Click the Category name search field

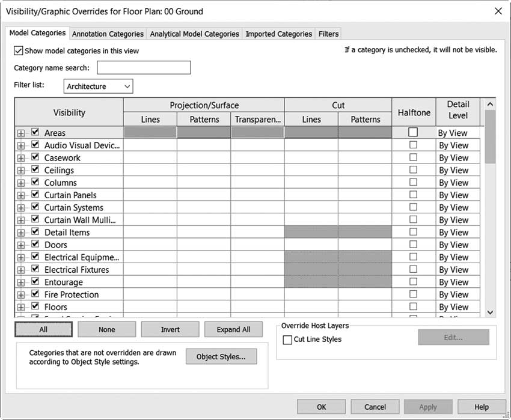coord(144,68)
